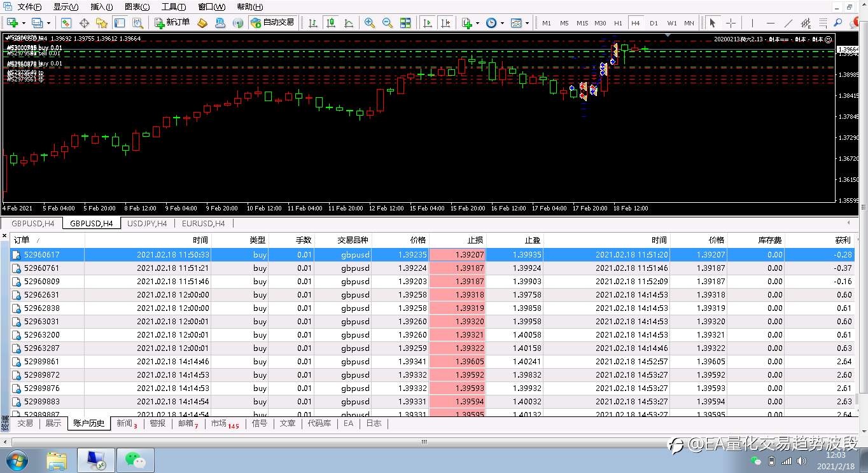Open the templates dropdown arrow
The height and width of the screenshot is (473, 868).
click(x=527, y=24)
